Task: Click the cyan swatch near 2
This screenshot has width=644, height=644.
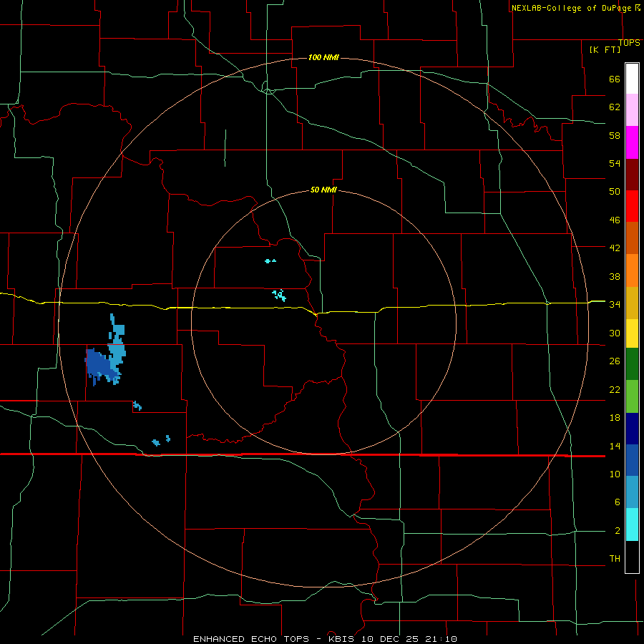Action: (632, 525)
